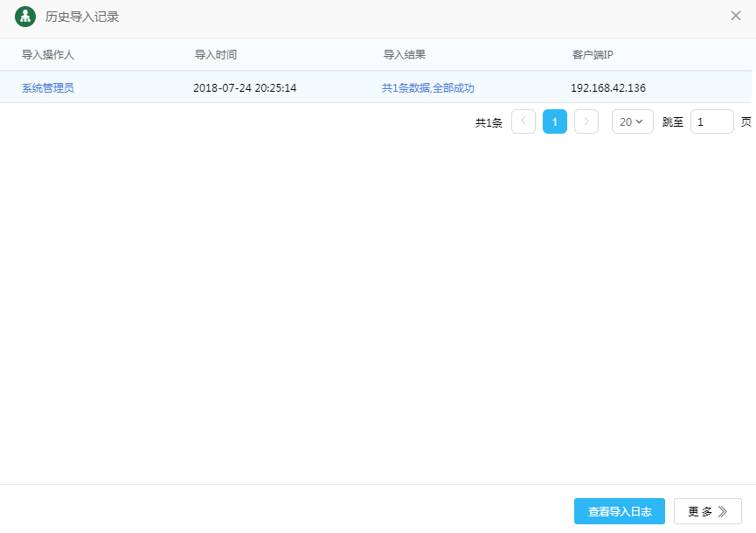Go to the previous page arrow
Viewport: 756px width, 533px height.
pyautogui.click(x=524, y=121)
